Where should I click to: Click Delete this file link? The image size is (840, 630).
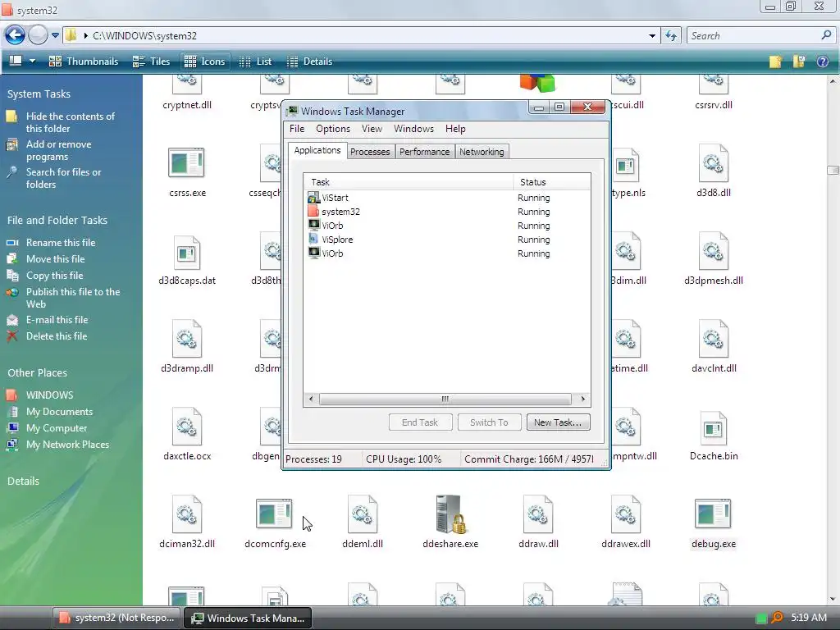point(57,336)
